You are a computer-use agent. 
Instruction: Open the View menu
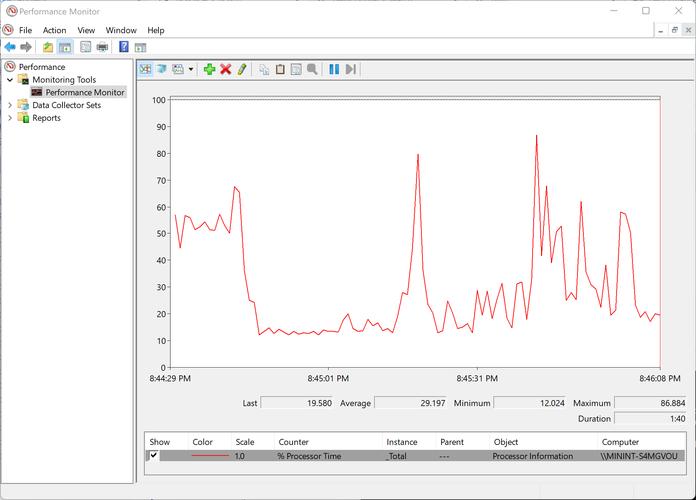click(x=86, y=30)
